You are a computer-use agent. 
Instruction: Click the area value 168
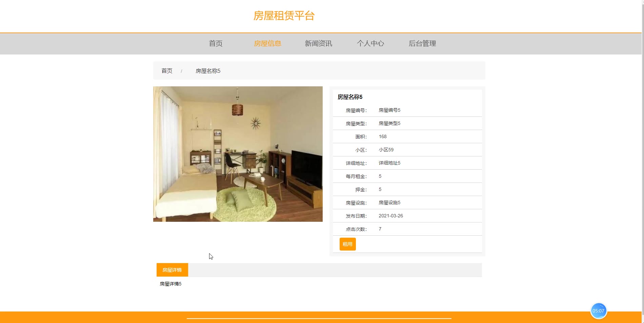383,136
